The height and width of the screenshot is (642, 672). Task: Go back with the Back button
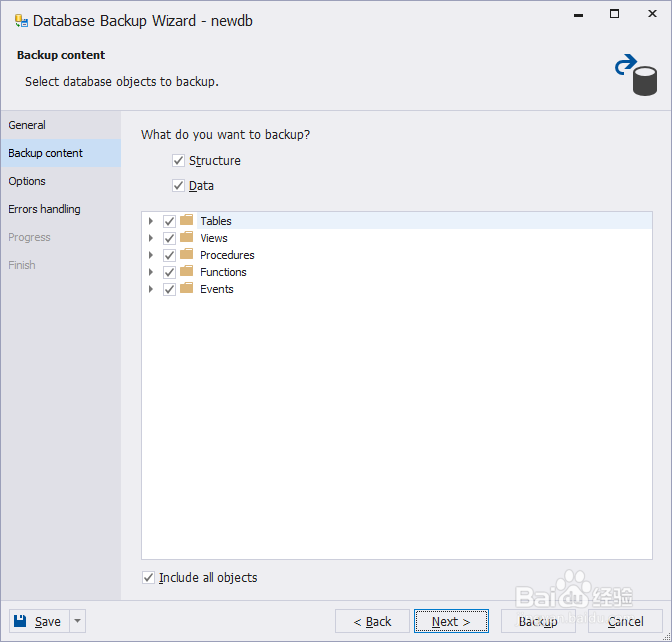click(372, 621)
